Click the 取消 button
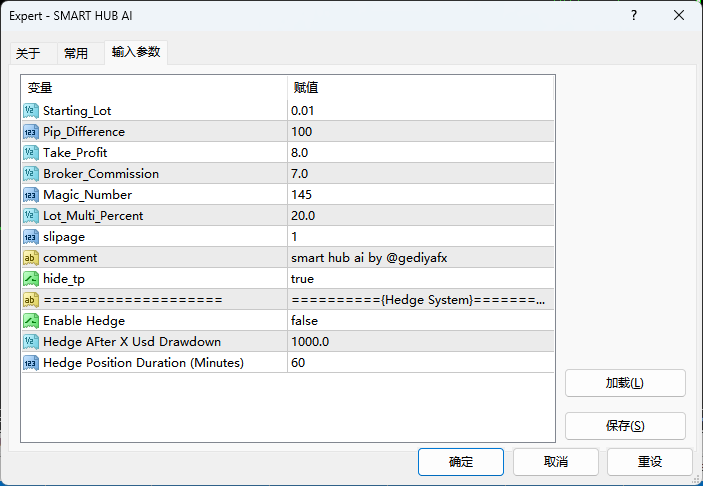The image size is (703, 486). click(x=556, y=462)
